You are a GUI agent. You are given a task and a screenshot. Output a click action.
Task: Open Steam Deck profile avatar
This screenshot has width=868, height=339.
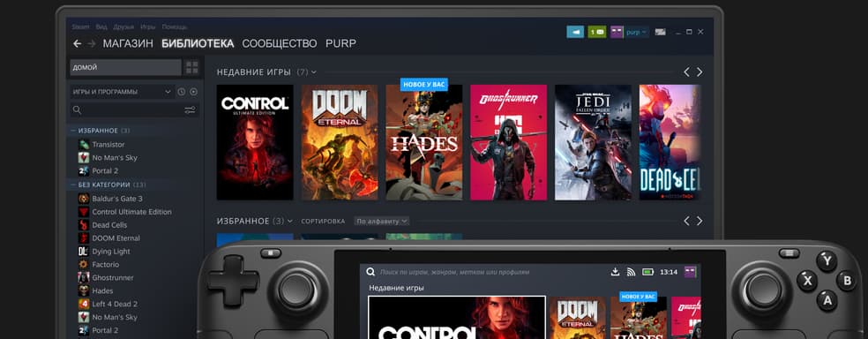[691, 271]
